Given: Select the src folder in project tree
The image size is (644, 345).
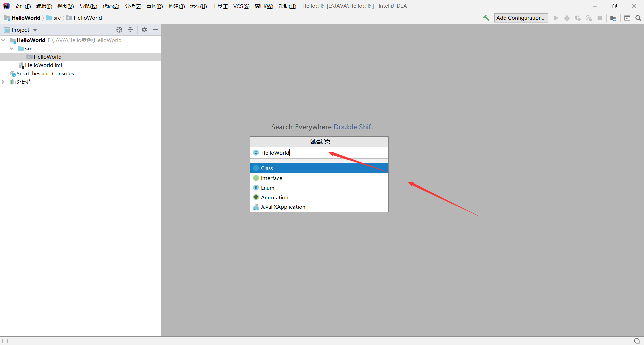Looking at the screenshot, I should (x=80, y=48).
